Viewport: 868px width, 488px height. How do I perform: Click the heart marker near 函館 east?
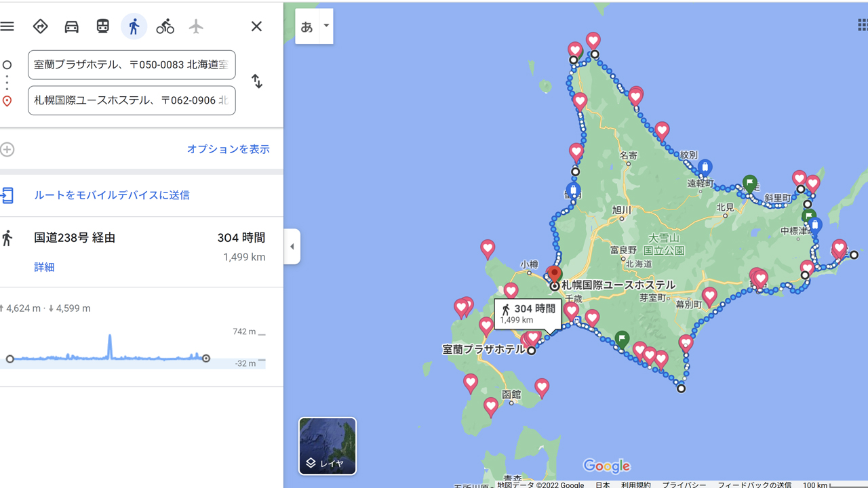pyautogui.click(x=541, y=388)
